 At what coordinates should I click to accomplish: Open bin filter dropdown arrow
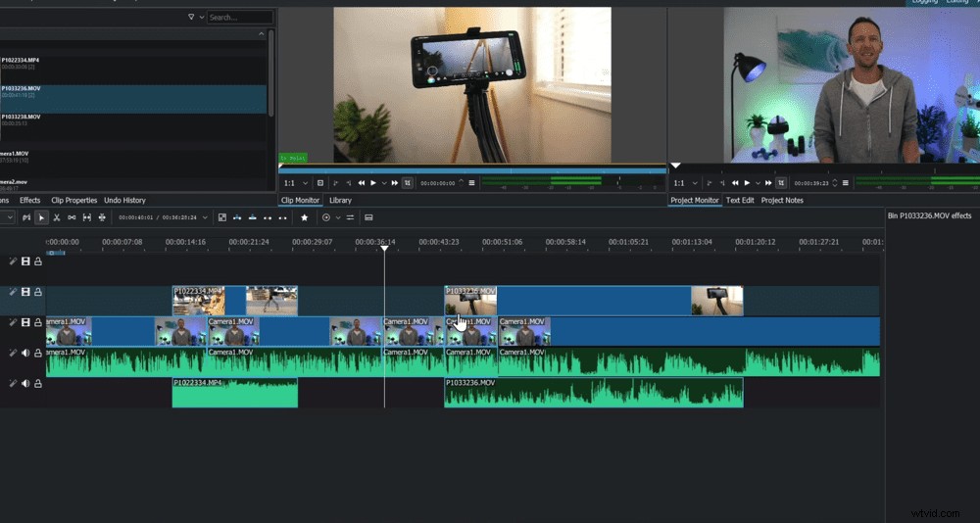pos(201,17)
